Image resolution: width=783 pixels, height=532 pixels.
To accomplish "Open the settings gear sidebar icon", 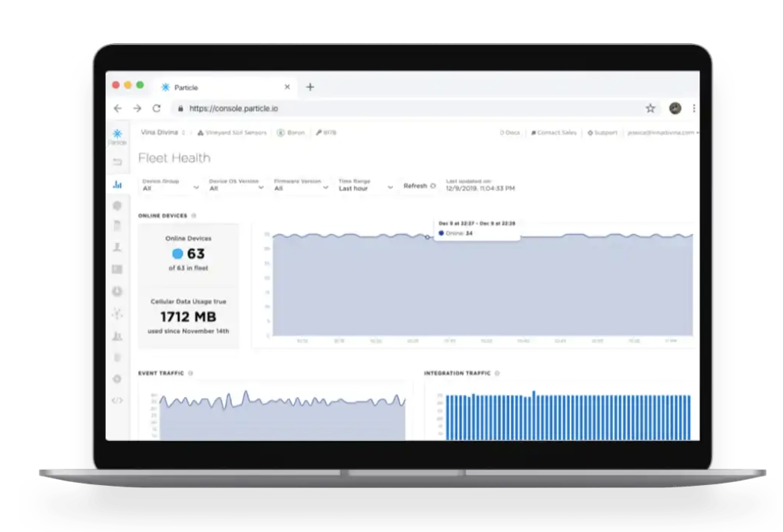I will 117,379.
